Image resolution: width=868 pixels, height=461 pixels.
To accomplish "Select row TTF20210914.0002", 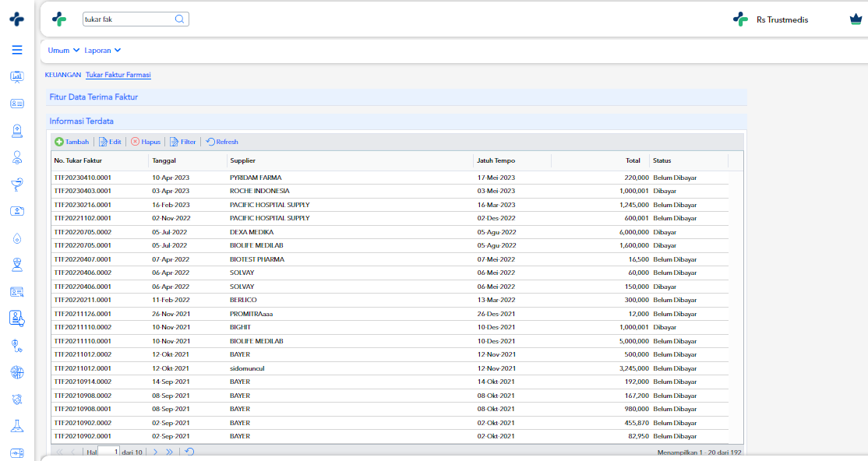I will [390, 382].
